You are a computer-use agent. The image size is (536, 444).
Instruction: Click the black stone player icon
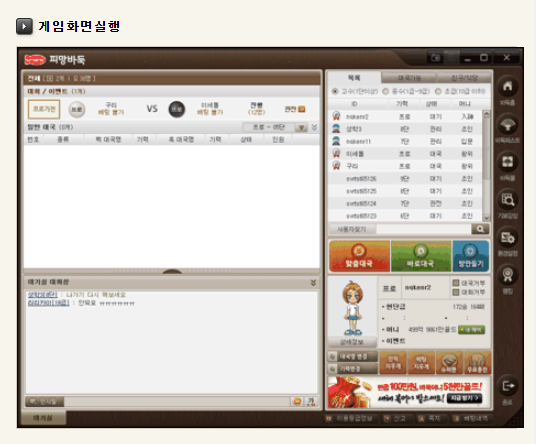[x=177, y=109]
